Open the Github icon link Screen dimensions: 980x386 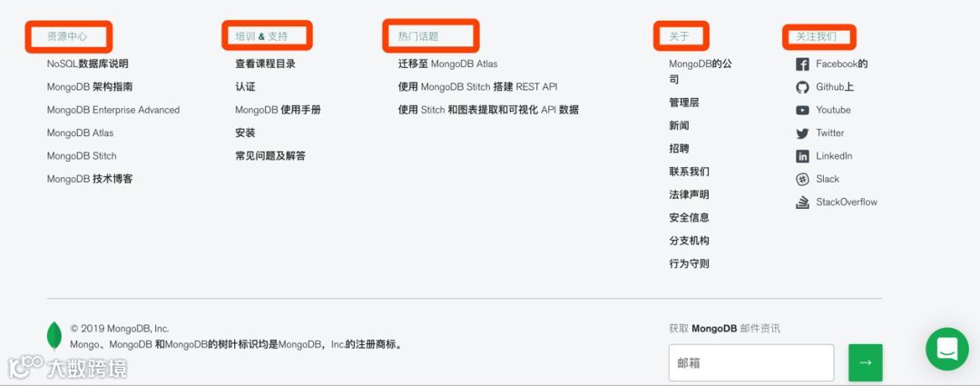[802, 87]
